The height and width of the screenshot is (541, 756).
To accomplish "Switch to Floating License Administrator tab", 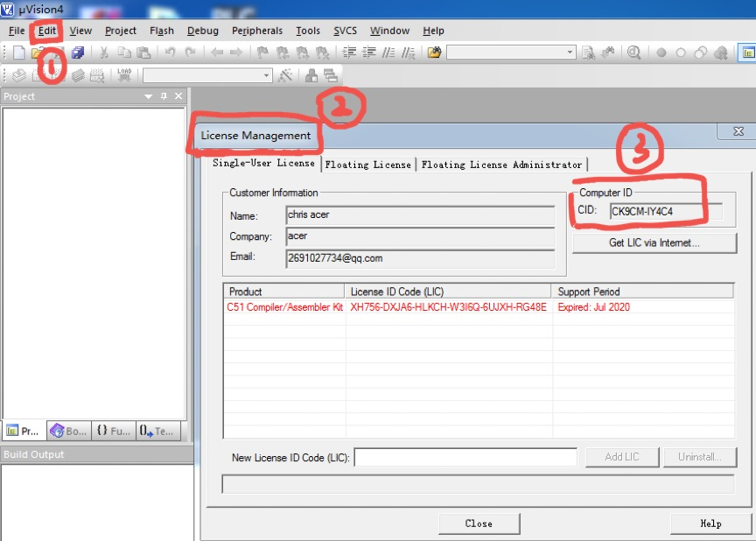I will (501, 165).
